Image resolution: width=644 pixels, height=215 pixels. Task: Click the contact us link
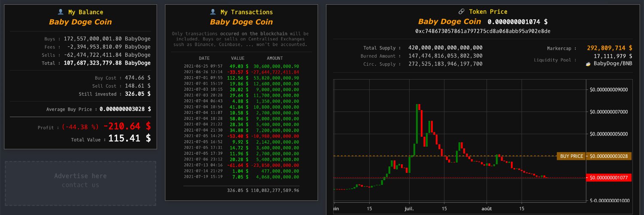click(x=80, y=185)
